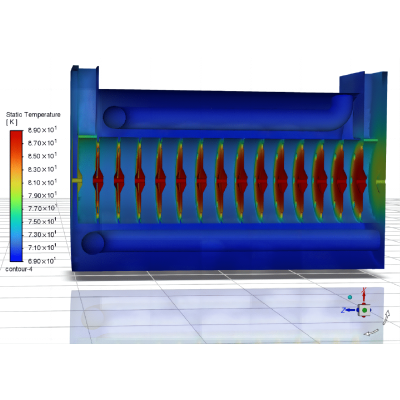The width and height of the screenshot is (400, 400).
Task: Click the 8.10×10¹ legend value
Action: pyautogui.click(x=42, y=182)
